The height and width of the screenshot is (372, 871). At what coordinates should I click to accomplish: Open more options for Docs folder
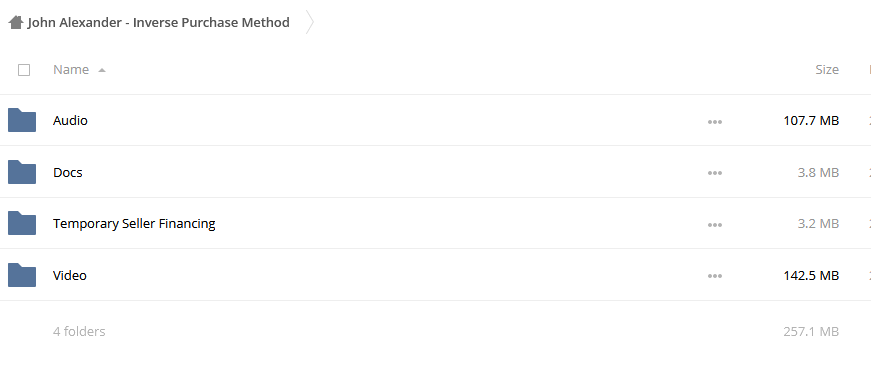point(715,173)
